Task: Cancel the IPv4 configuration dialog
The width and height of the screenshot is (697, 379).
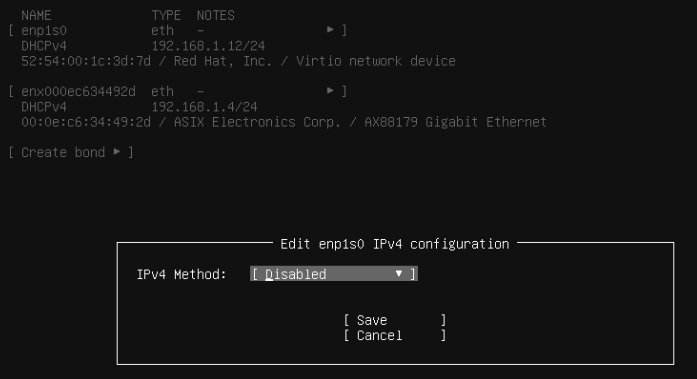Action: coord(394,335)
